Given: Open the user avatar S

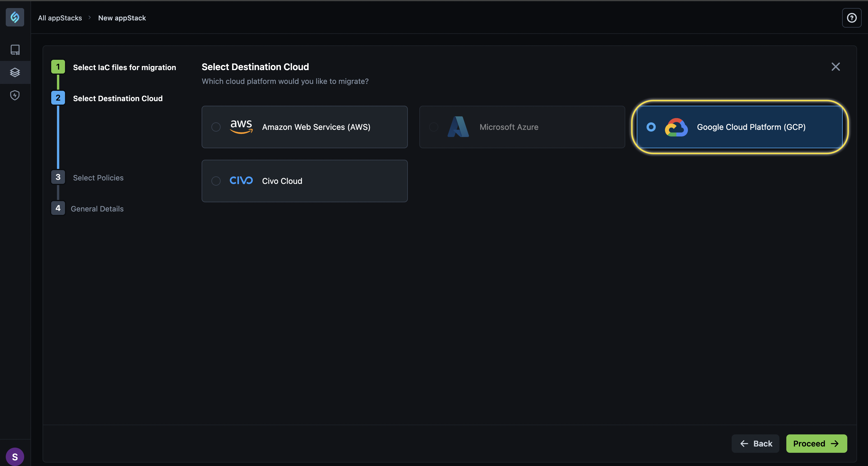Looking at the screenshot, I should point(15,457).
